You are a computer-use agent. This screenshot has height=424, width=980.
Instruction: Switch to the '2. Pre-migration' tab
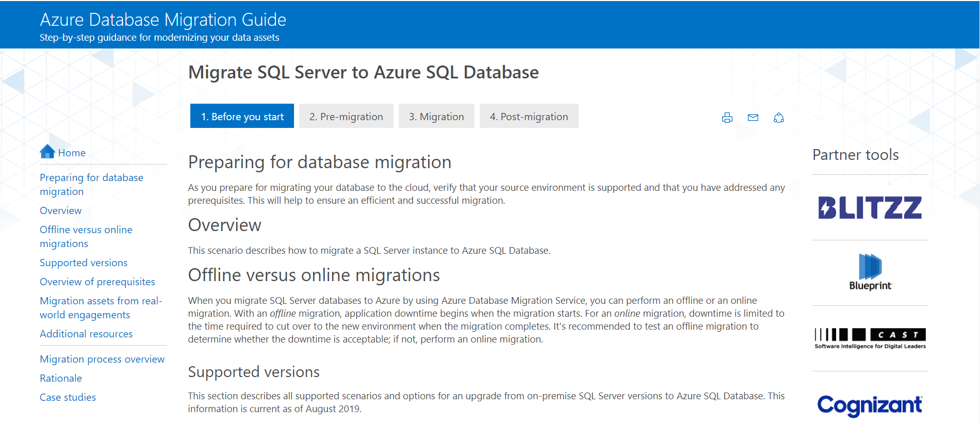click(x=346, y=116)
